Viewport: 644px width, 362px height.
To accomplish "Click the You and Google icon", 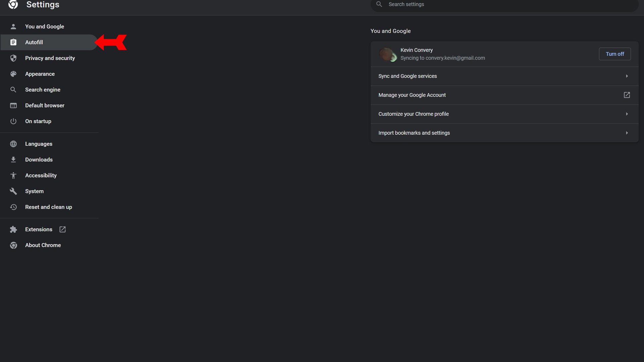I will coord(13,26).
